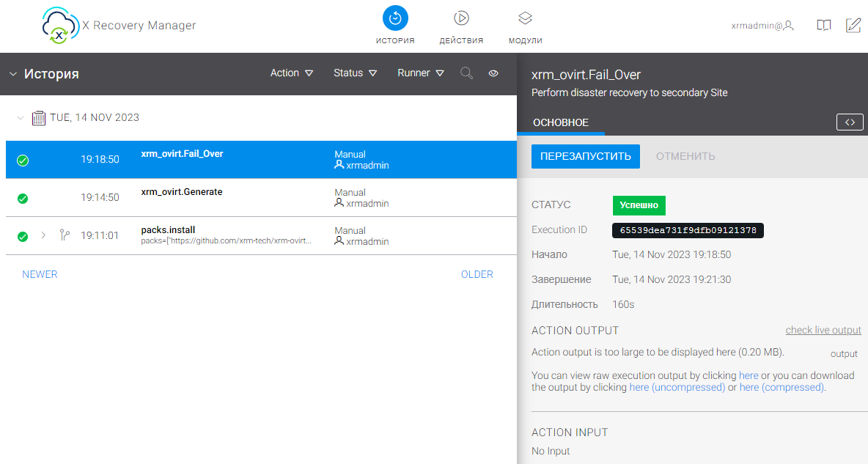Open the Runner filter dropdown
This screenshot has height=464, width=868.
coord(421,73)
